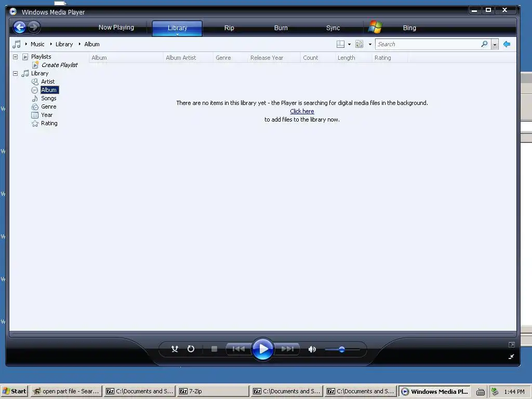
Task: Click the forward navigation arrow
Action: (x=34, y=27)
